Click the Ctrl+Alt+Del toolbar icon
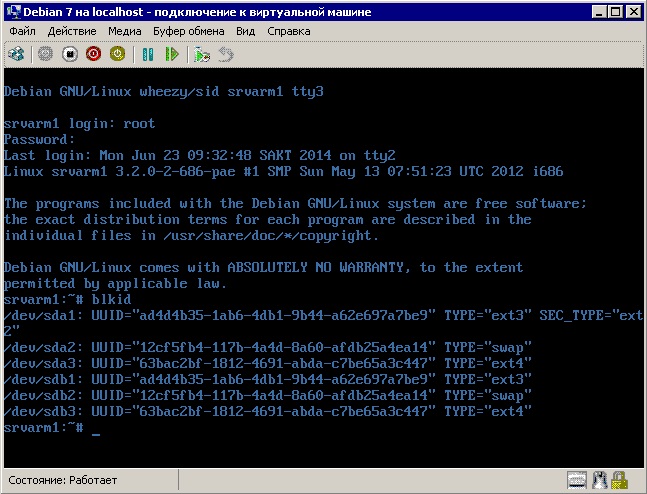This screenshot has width=647, height=494. (x=16, y=54)
